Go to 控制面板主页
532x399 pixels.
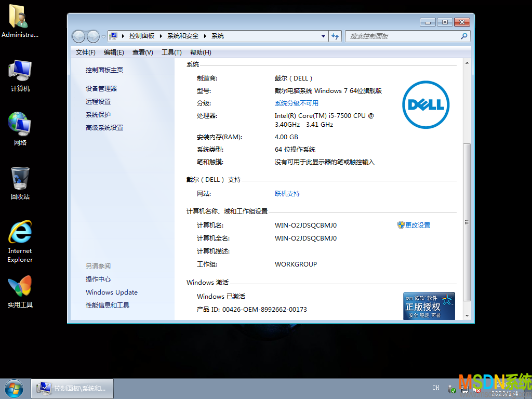[104, 70]
